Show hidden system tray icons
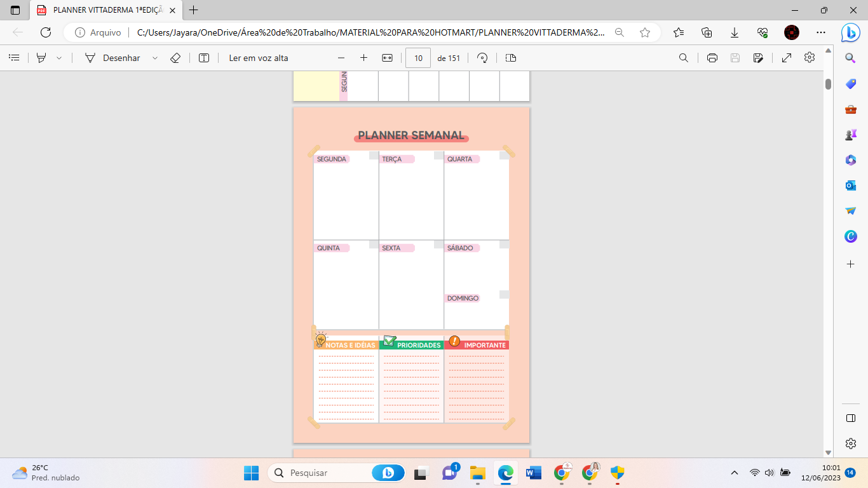 click(735, 473)
